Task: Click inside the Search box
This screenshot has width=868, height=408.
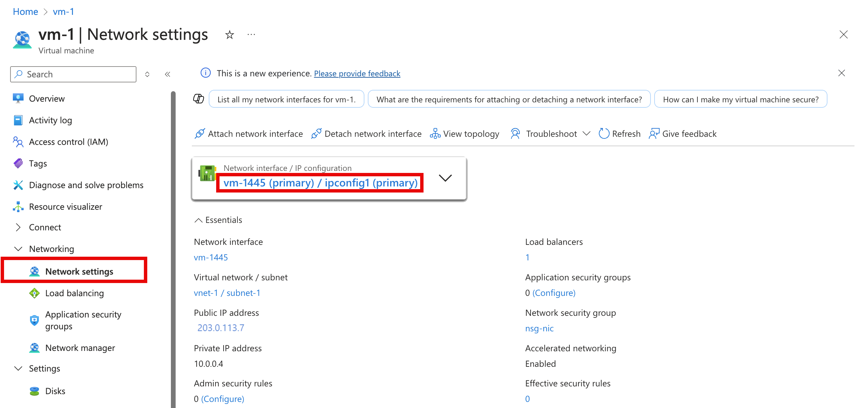Action: click(73, 74)
